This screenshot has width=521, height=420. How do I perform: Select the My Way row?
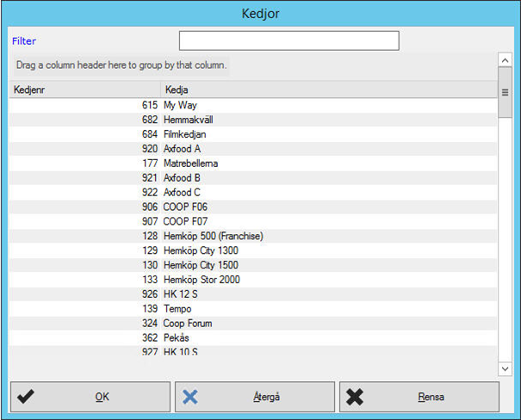coord(253,105)
